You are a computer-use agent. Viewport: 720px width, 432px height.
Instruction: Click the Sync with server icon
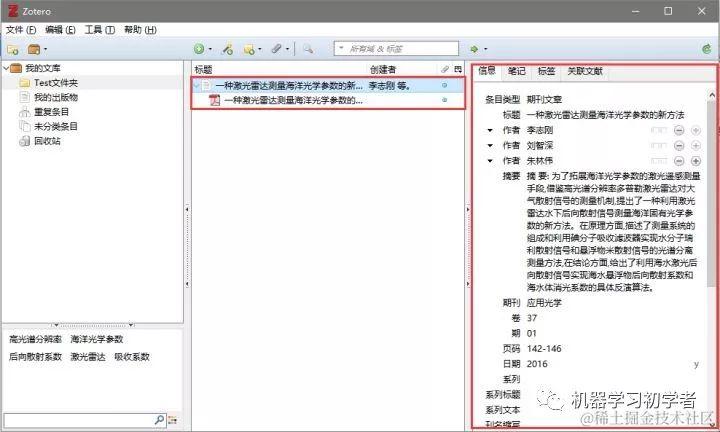pos(707,49)
